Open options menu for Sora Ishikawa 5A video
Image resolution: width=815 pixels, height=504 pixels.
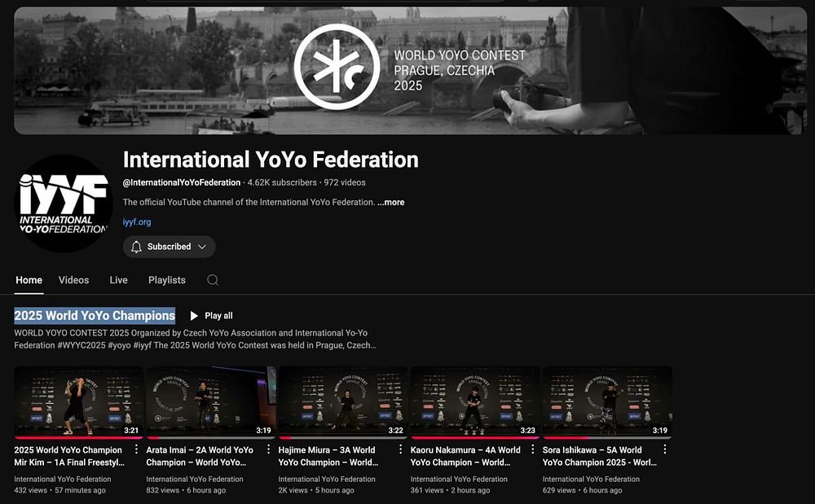pos(664,449)
